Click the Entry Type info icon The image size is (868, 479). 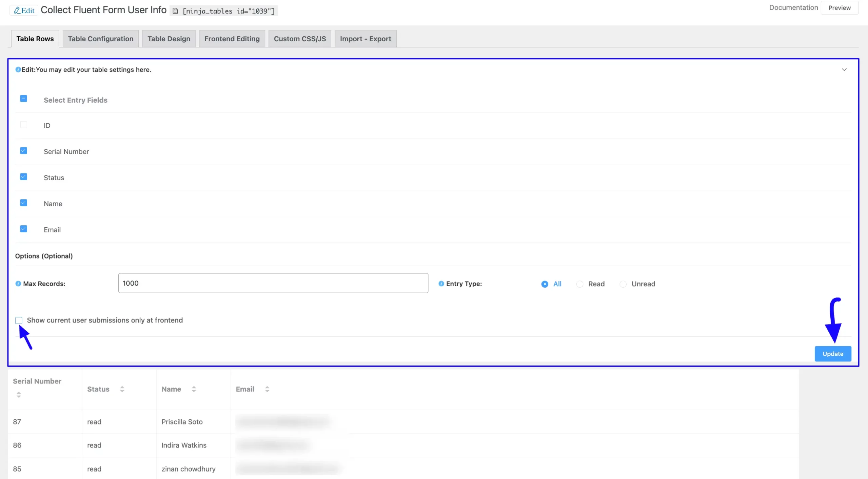441,284
